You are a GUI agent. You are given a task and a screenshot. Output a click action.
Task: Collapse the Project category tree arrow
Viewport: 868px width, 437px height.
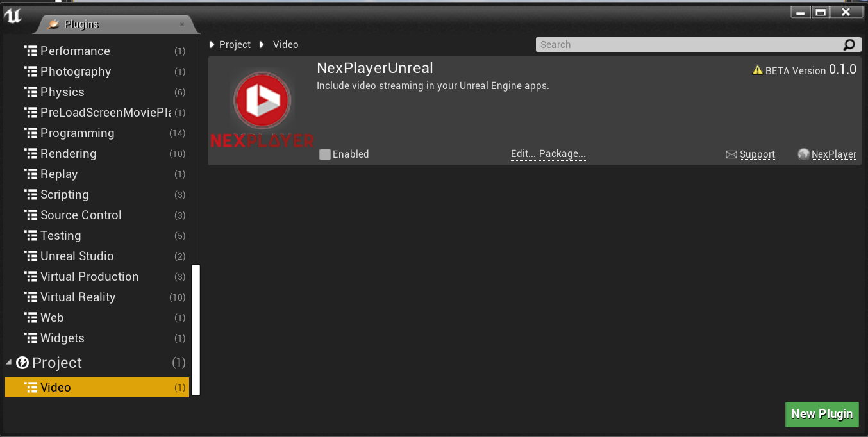[9, 363]
